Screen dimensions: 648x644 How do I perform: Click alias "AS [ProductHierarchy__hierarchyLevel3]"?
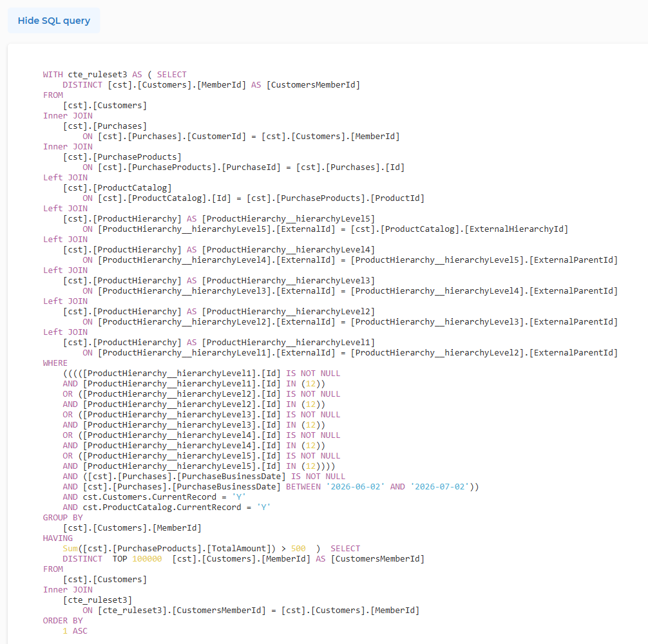pyautogui.click(x=281, y=281)
